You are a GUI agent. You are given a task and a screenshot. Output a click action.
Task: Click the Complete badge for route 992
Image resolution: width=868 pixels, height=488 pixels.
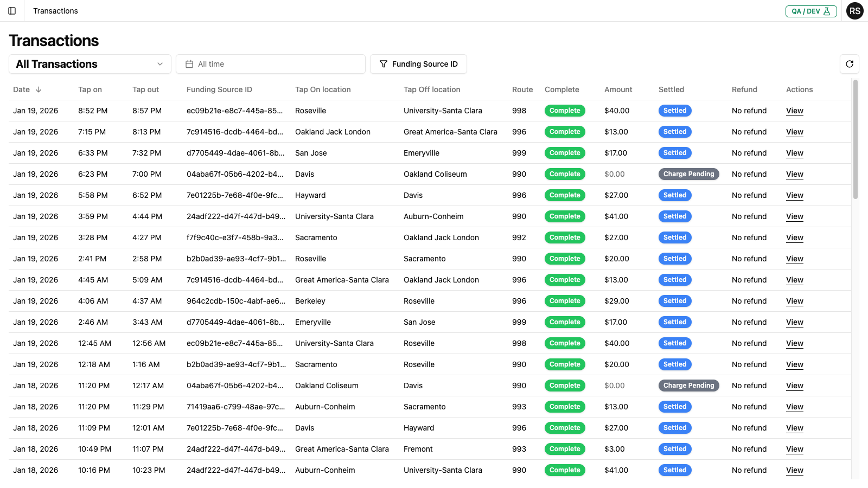pyautogui.click(x=565, y=237)
